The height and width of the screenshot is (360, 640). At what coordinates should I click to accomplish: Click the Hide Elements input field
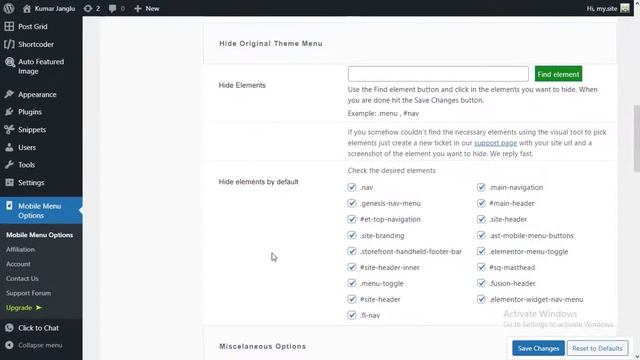pyautogui.click(x=438, y=74)
